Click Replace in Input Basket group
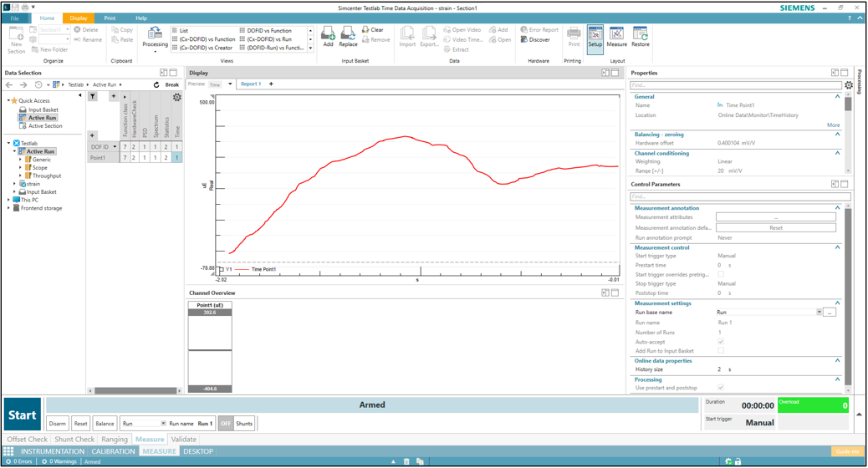868x468 pixels. click(348, 37)
